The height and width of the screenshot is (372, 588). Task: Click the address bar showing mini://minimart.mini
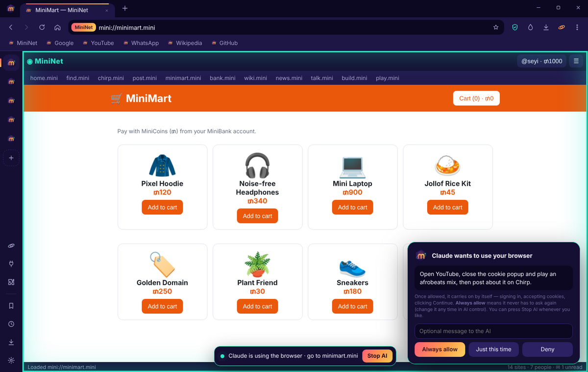[x=286, y=27]
